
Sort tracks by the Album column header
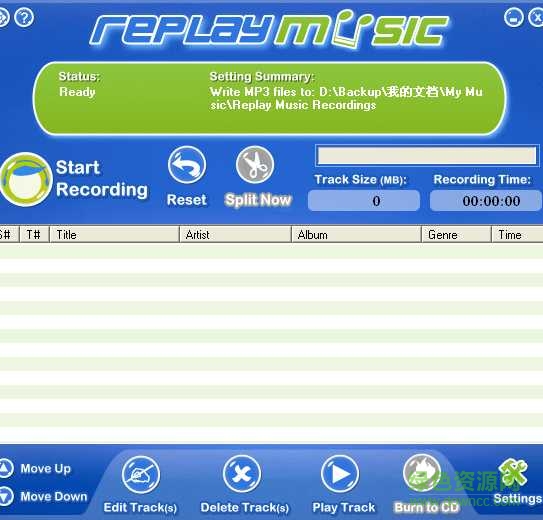click(356, 235)
